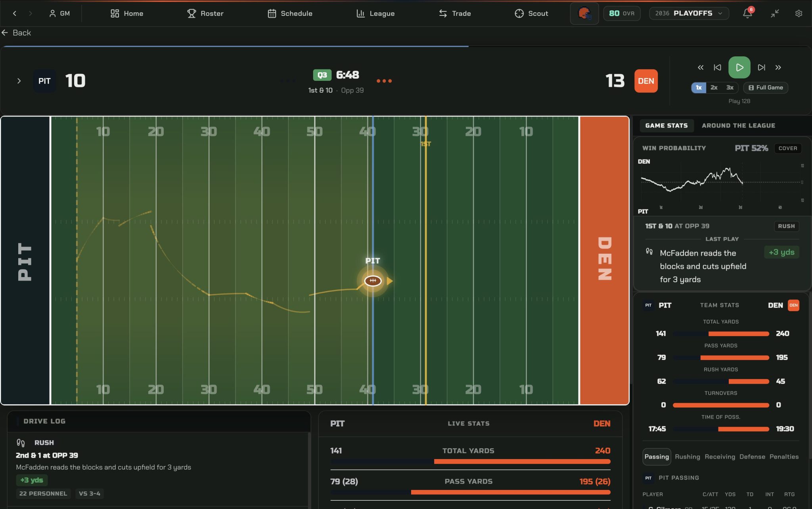This screenshot has height=509, width=812.
Task: Open the Rushing stats tab
Action: (687, 457)
